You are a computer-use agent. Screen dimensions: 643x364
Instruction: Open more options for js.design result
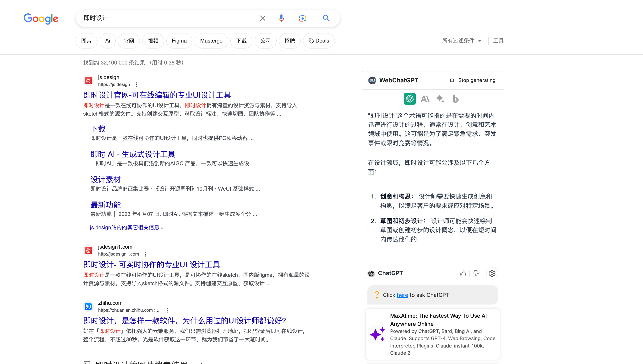pos(136,85)
